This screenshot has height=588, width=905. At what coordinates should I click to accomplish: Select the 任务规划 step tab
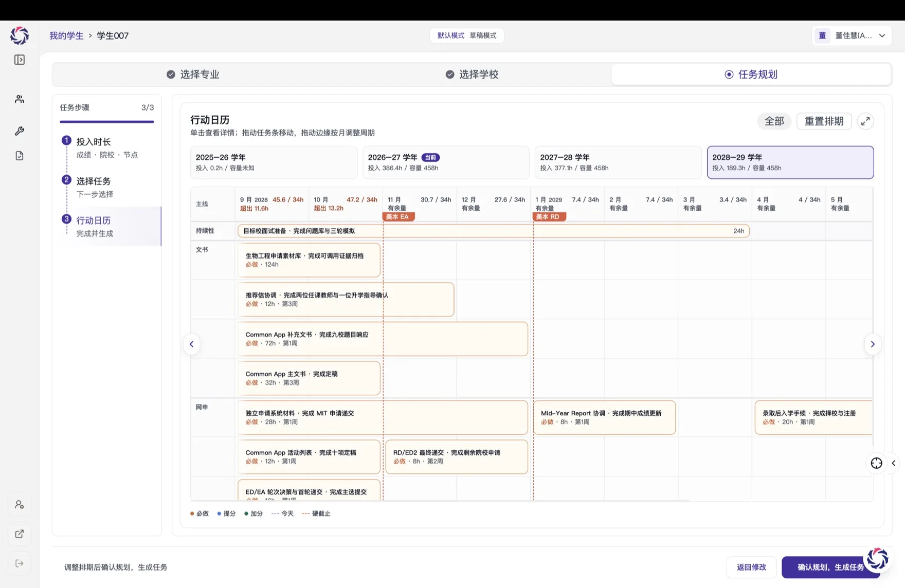point(751,75)
